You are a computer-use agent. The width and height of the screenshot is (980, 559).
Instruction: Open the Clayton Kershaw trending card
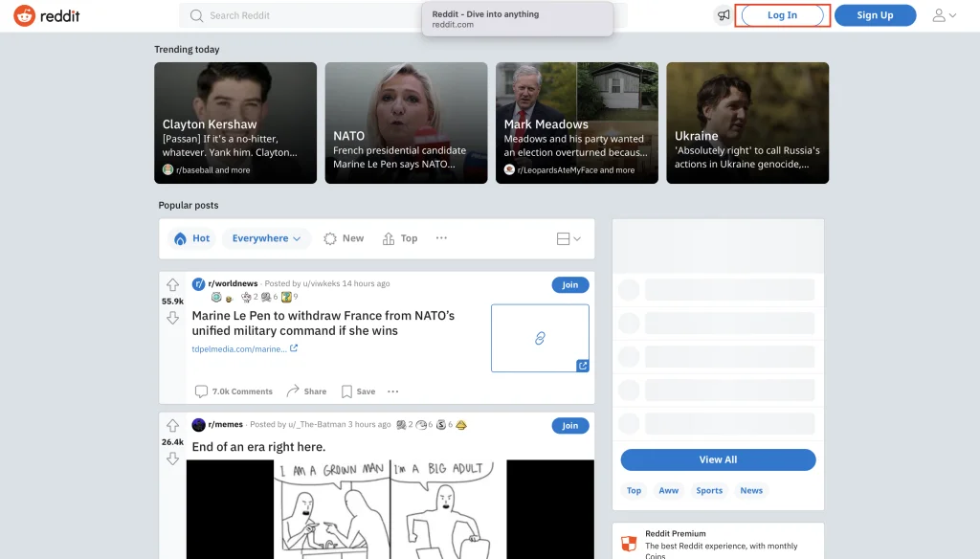tap(235, 123)
